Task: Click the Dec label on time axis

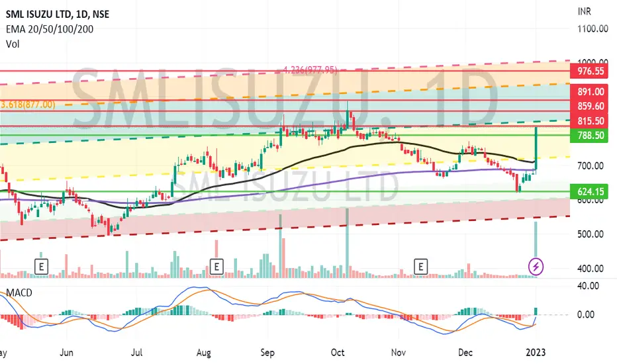Action: tap(465, 352)
